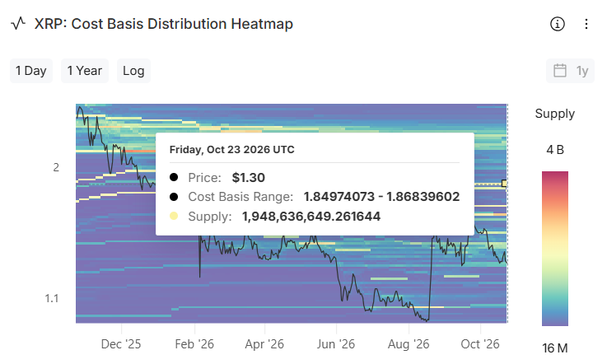Click the info circle icon
Viewport: 607px width, 364px height.
click(x=557, y=24)
